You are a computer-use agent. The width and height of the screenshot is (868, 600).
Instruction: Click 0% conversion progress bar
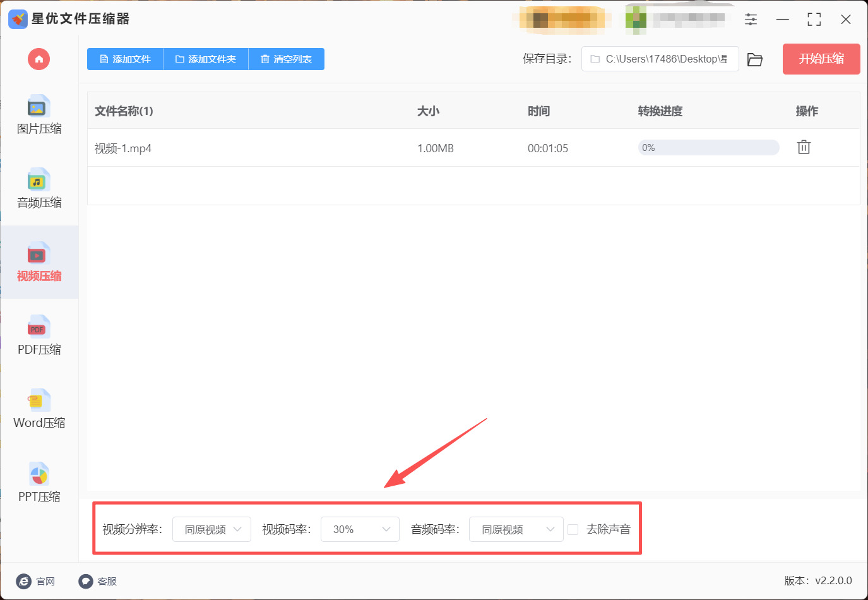click(708, 148)
